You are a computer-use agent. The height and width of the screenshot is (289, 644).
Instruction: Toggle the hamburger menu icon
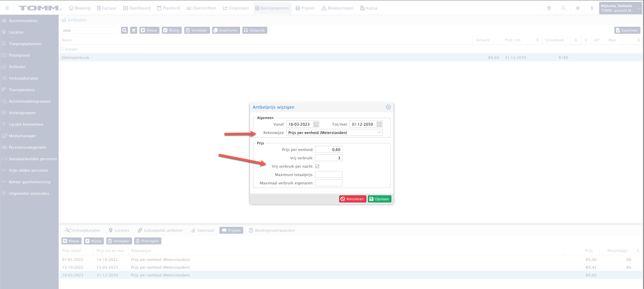tap(7, 8)
